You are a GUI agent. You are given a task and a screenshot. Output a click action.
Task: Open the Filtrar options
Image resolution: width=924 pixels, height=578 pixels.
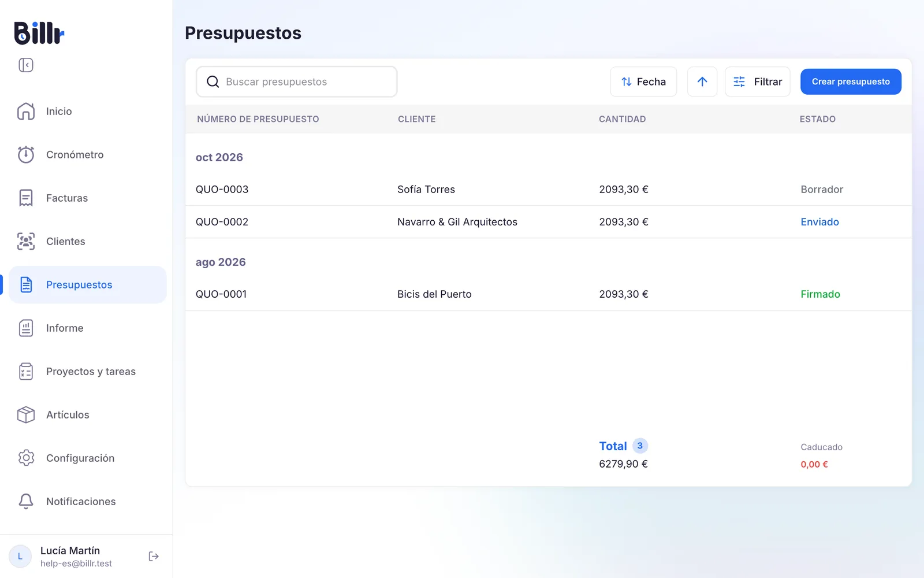tap(758, 81)
